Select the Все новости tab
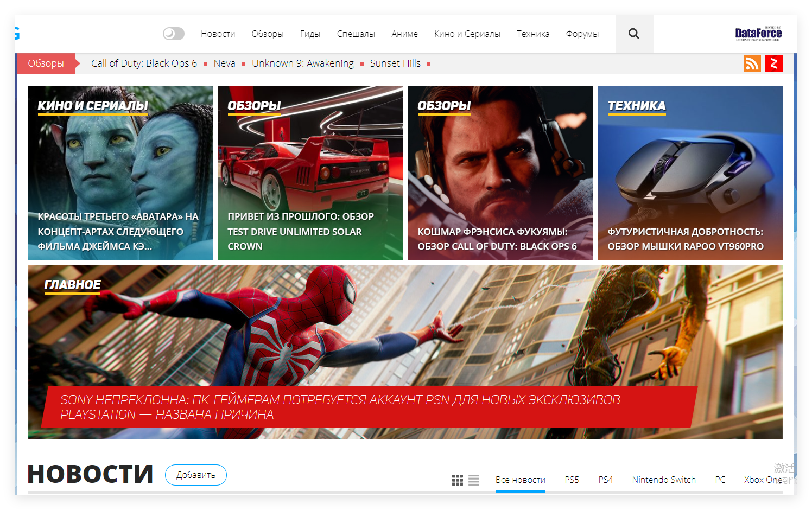The height and width of the screenshot is (510, 812). [520, 480]
